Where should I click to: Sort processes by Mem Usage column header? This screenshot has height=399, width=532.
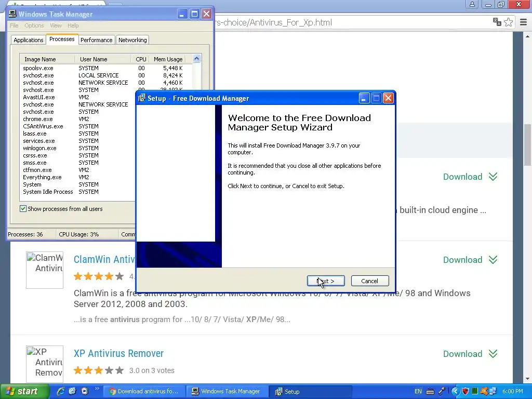[x=168, y=59]
